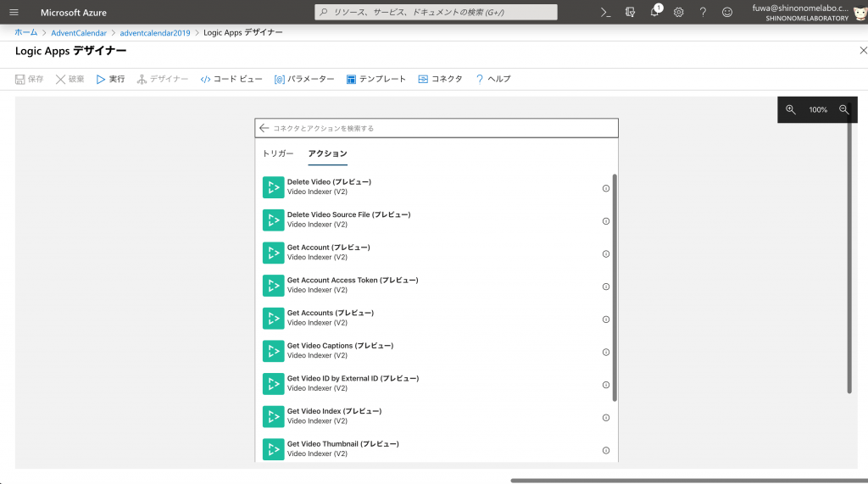Select the Delete Video action
This screenshot has width=868, height=484.
[x=437, y=187]
